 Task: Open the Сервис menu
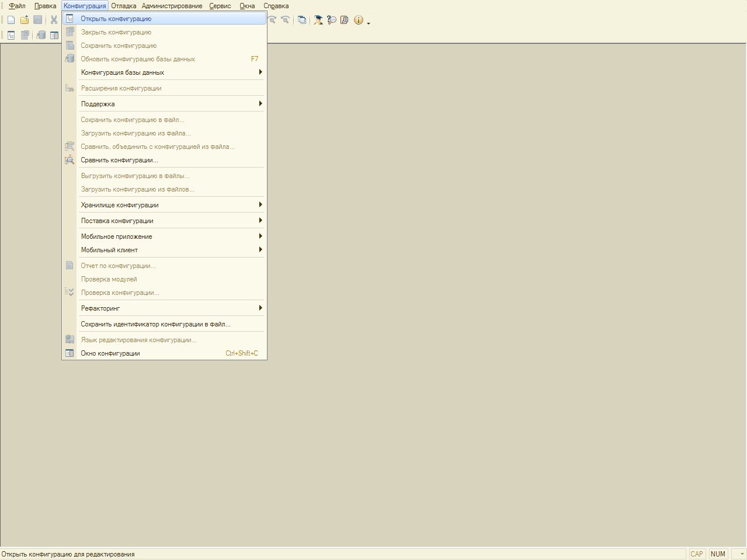(220, 6)
